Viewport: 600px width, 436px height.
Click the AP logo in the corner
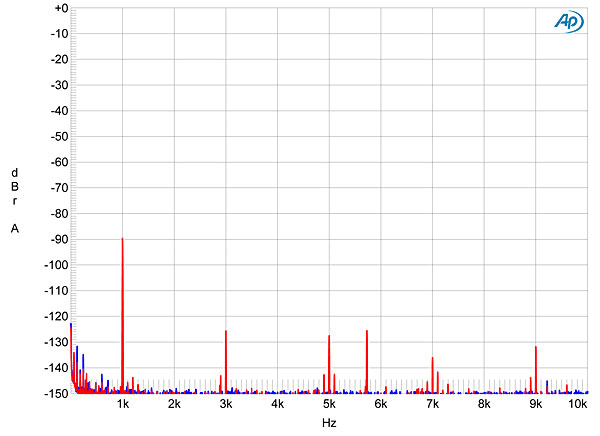click(x=568, y=23)
